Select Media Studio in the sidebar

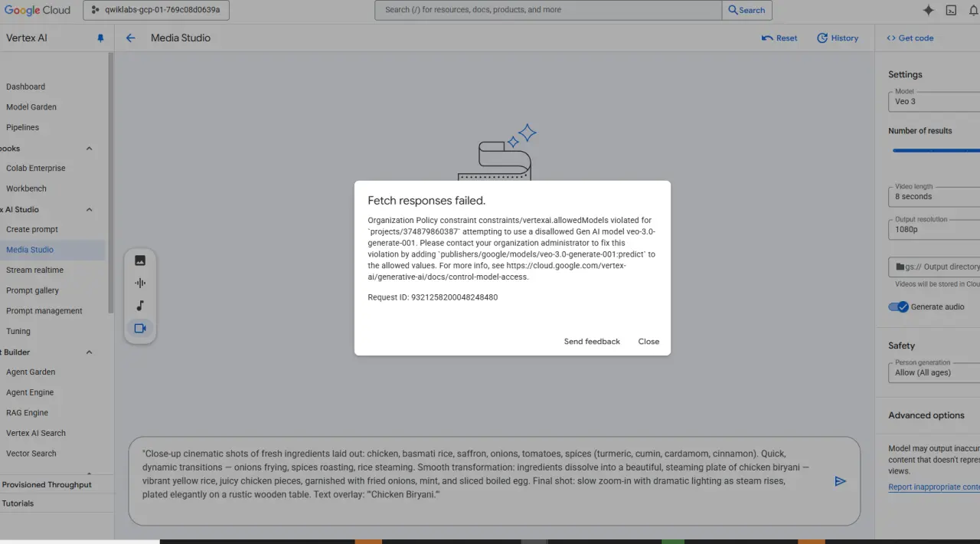pos(30,250)
